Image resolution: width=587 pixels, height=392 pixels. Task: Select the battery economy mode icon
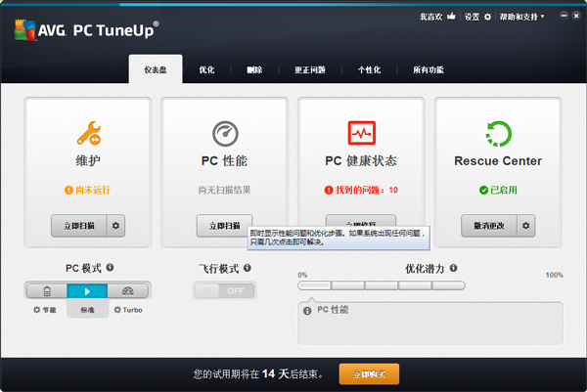[47, 291]
